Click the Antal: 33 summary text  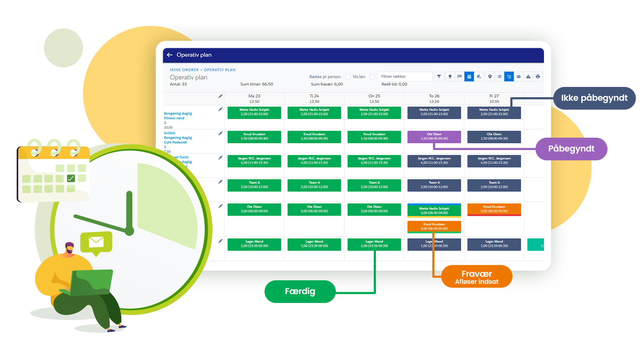click(x=178, y=84)
